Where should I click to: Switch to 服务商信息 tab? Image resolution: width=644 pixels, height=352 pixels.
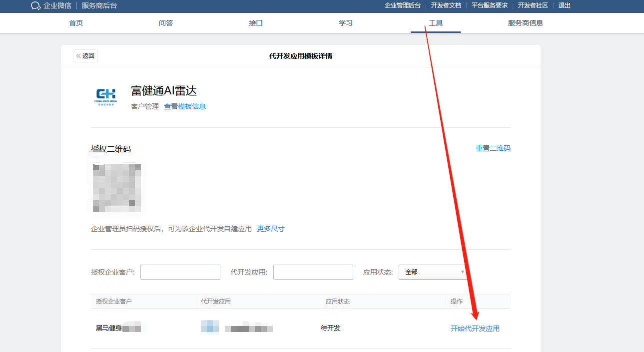[x=526, y=23]
